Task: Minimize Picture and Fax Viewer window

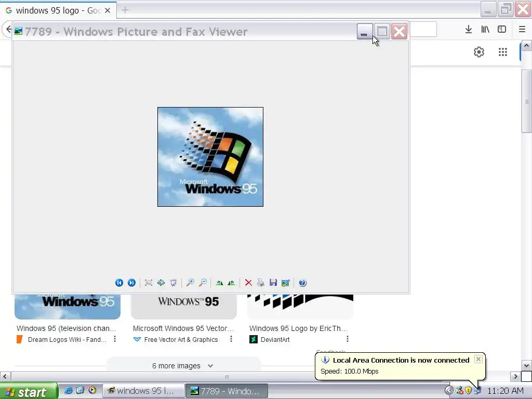Action: coord(365,32)
